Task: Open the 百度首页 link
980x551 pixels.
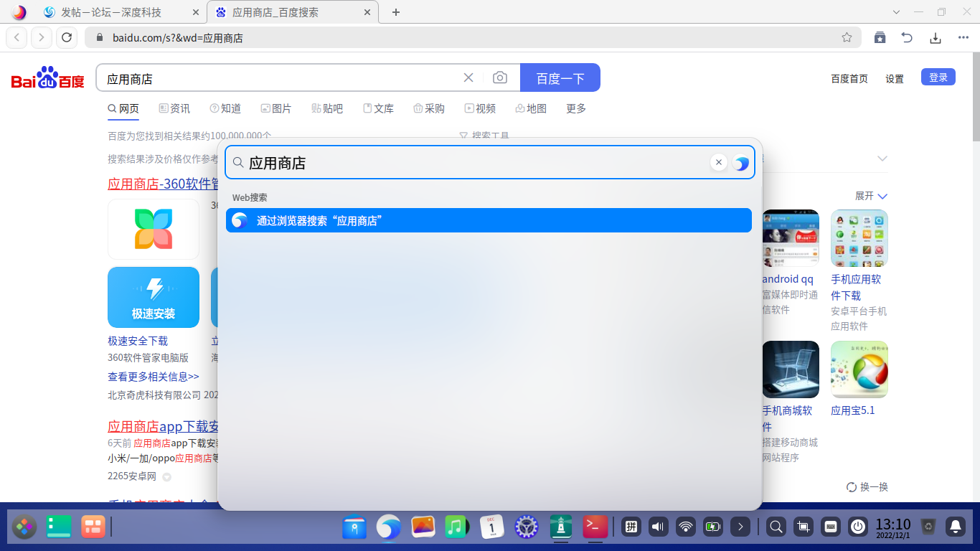Action: (849, 79)
